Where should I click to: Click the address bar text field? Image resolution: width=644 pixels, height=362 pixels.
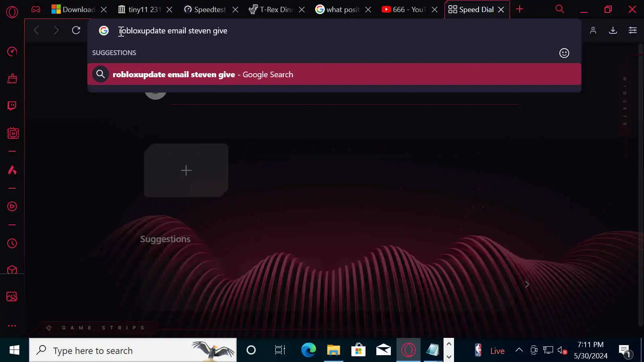(346, 31)
